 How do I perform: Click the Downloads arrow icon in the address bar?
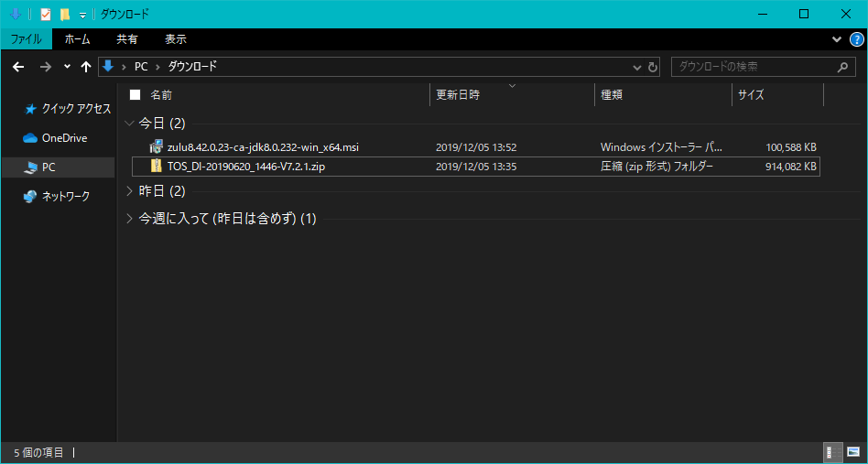pyautogui.click(x=108, y=67)
